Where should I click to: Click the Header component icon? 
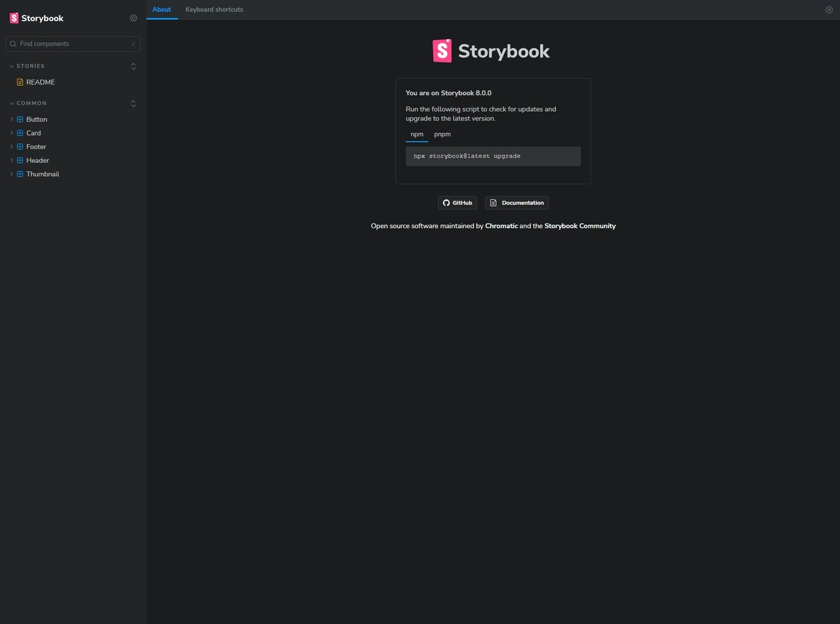pos(20,160)
